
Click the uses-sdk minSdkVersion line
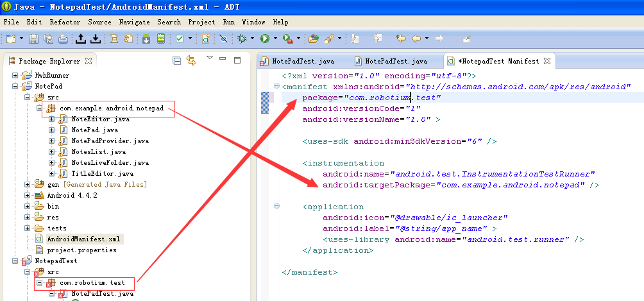pos(400,141)
